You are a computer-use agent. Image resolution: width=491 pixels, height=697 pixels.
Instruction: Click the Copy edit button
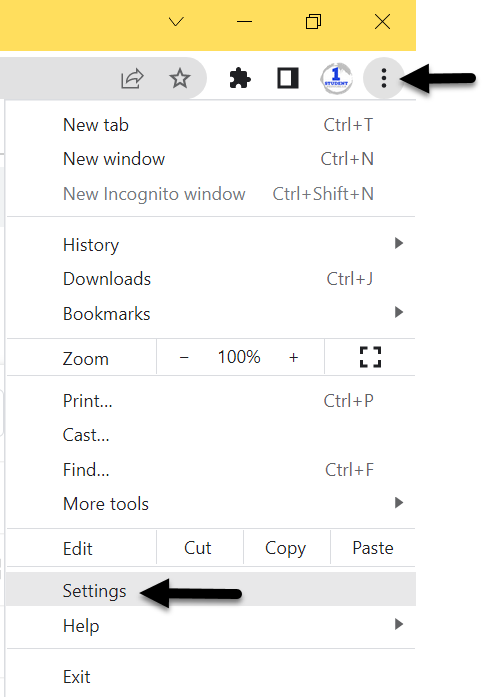(286, 548)
